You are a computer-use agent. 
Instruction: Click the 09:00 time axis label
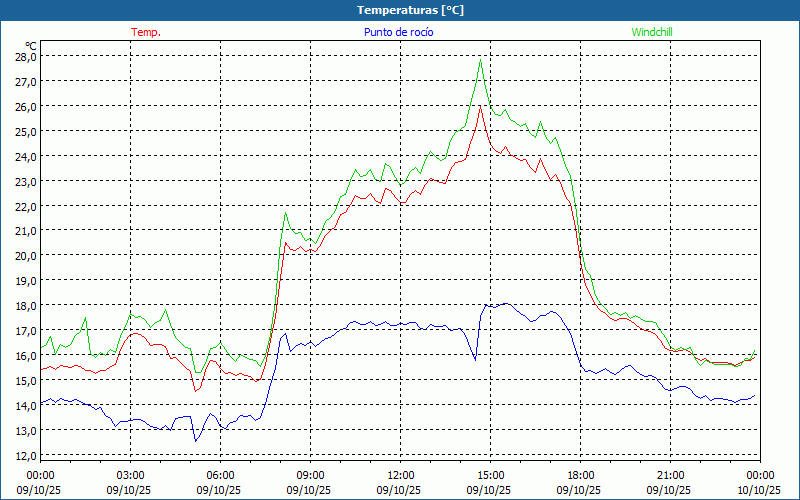310,475
